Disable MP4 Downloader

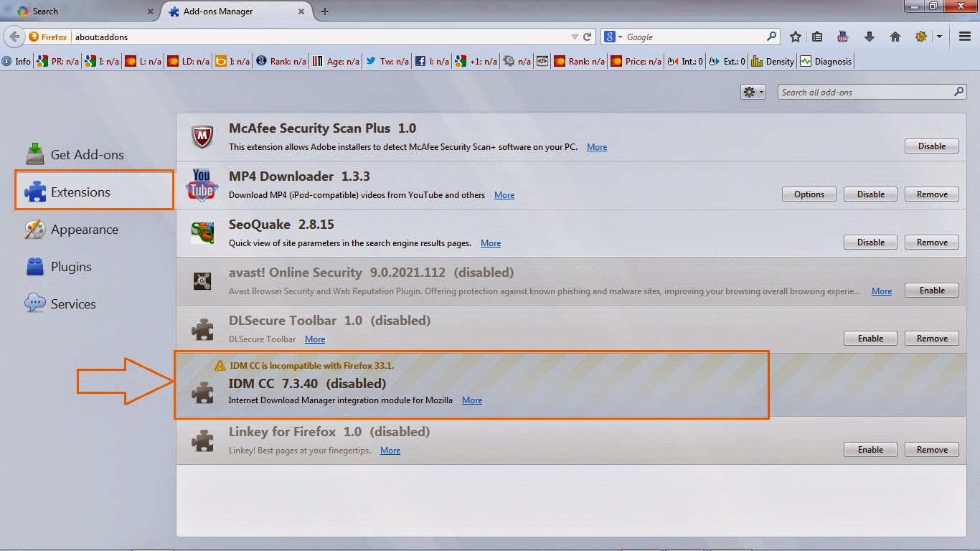point(871,194)
